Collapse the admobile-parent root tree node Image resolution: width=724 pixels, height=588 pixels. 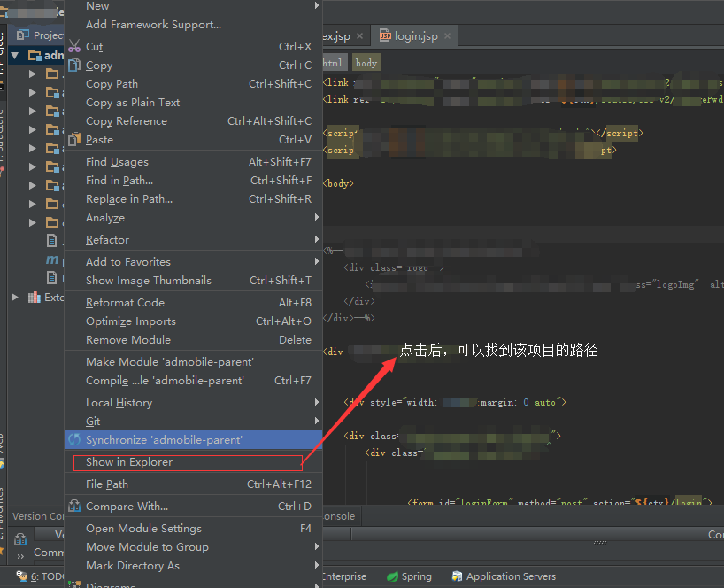coord(15,56)
